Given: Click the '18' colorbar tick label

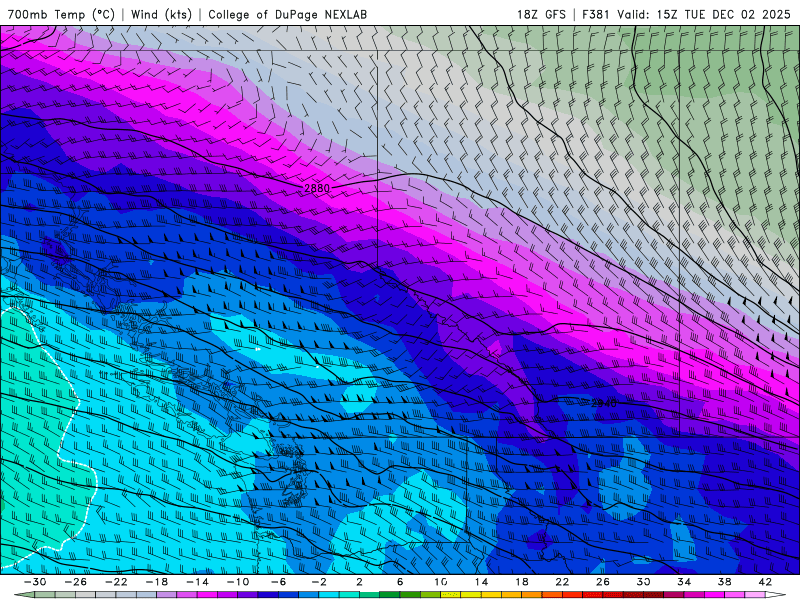Looking at the screenshot, I should (521, 582).
